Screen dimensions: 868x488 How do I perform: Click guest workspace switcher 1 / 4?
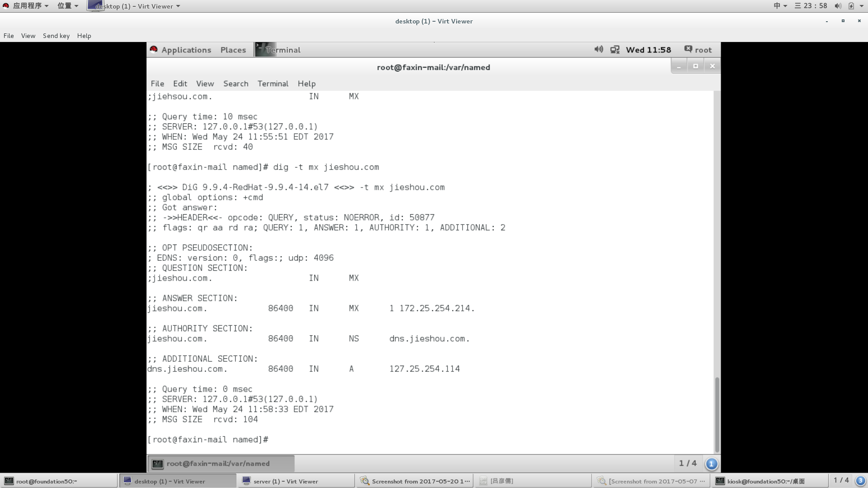point(688,463)
